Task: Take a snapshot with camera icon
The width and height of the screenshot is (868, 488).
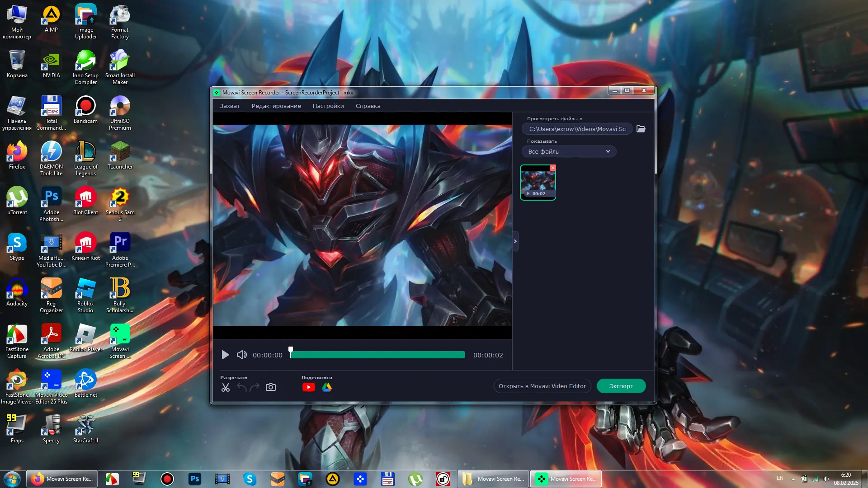Action: click(270, 387)
